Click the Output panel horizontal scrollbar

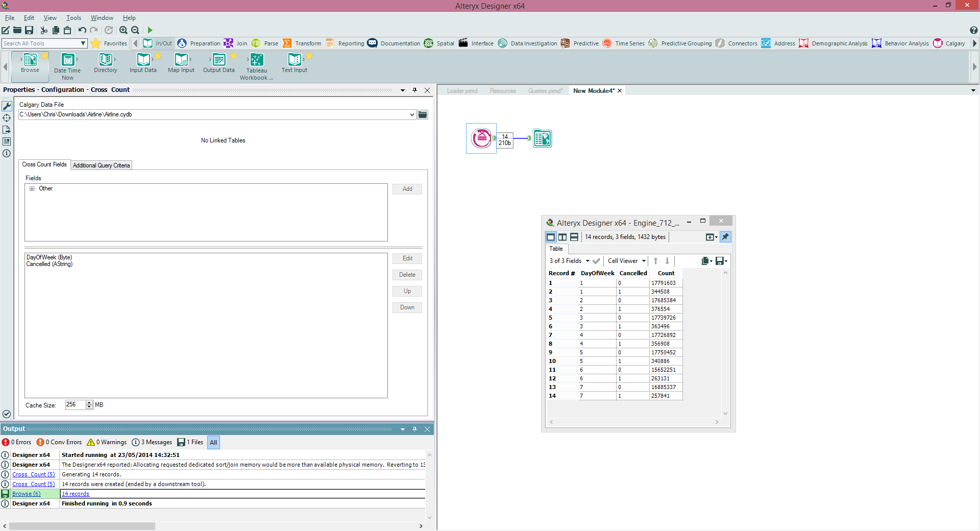[x=82, y=526]
